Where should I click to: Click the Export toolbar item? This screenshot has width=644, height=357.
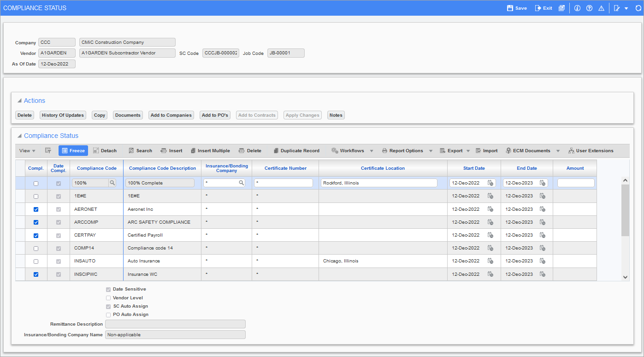click(x=451, y=150)
